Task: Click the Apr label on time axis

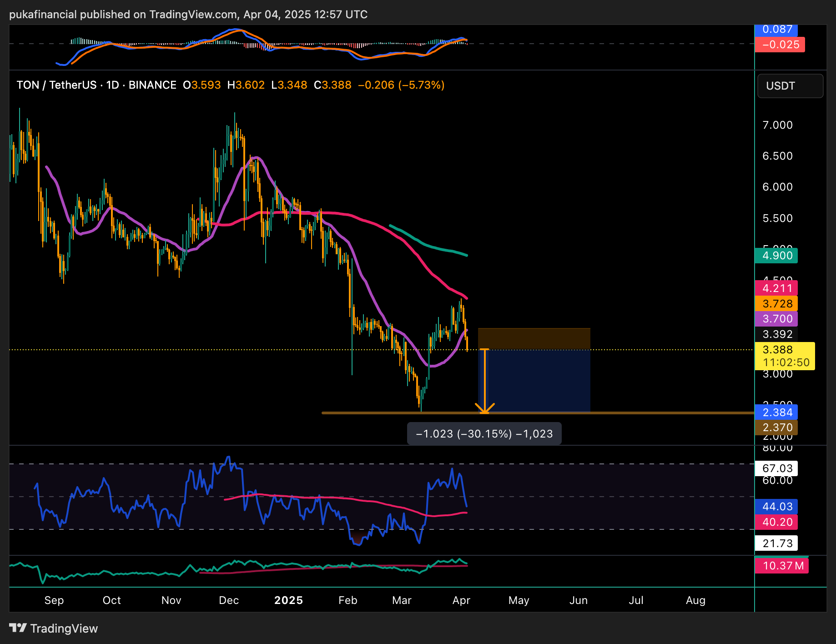Action: click(461, 600)
